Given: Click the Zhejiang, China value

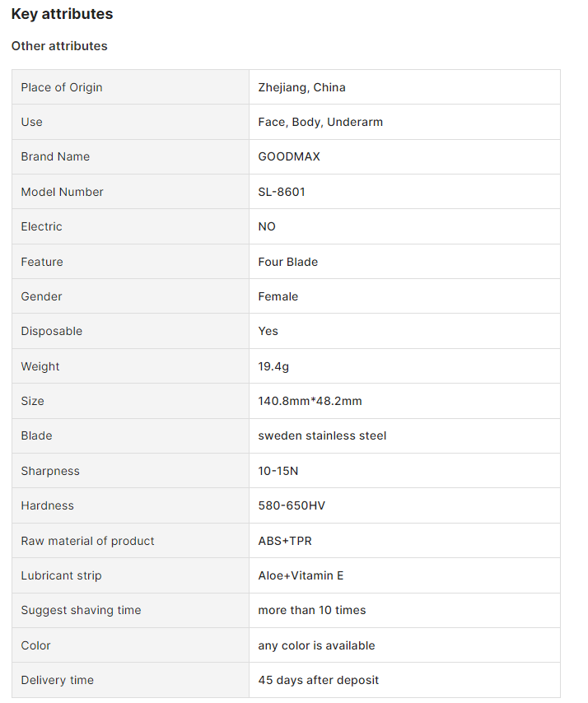Looking at the screenshot, I should coord(301,87).
